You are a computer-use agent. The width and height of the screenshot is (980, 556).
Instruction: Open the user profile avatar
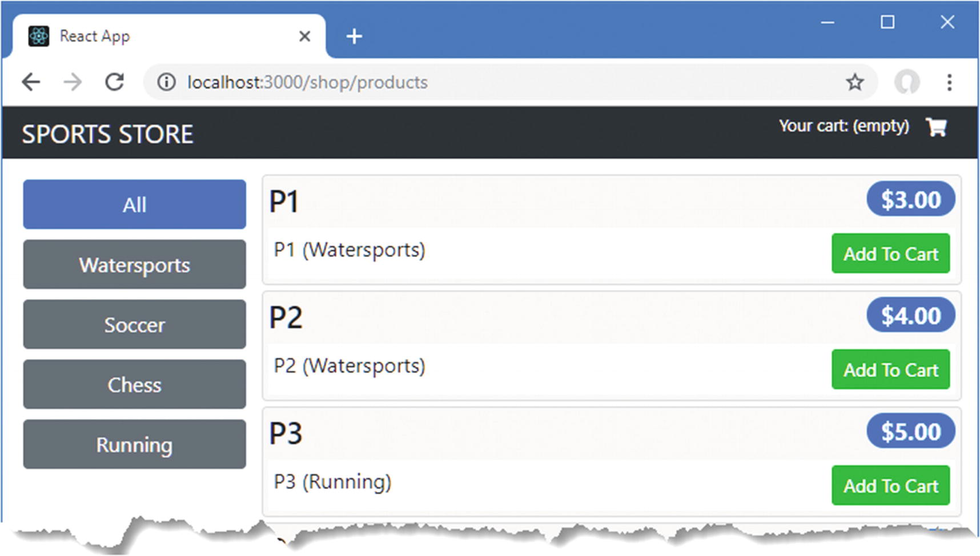point(907,82)
